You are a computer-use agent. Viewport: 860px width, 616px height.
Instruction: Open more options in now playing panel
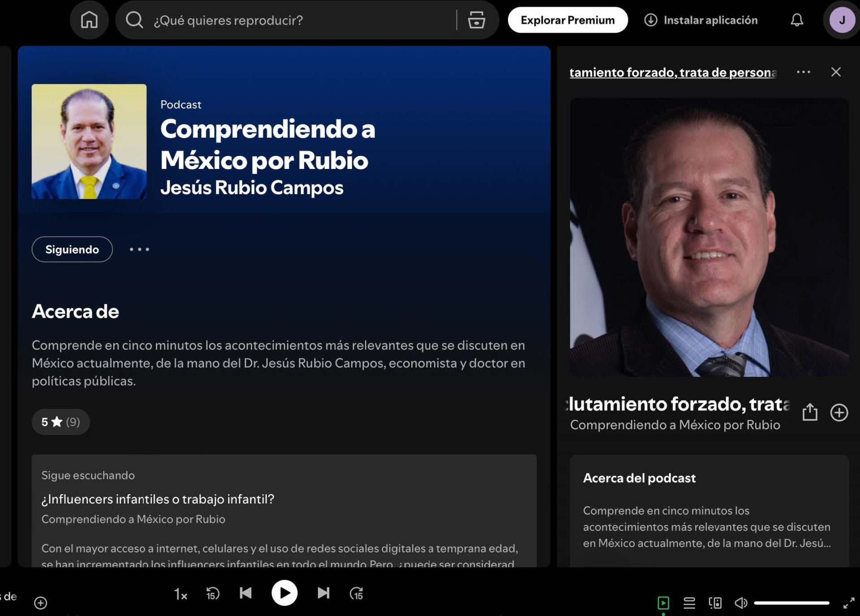pos(803,72)
